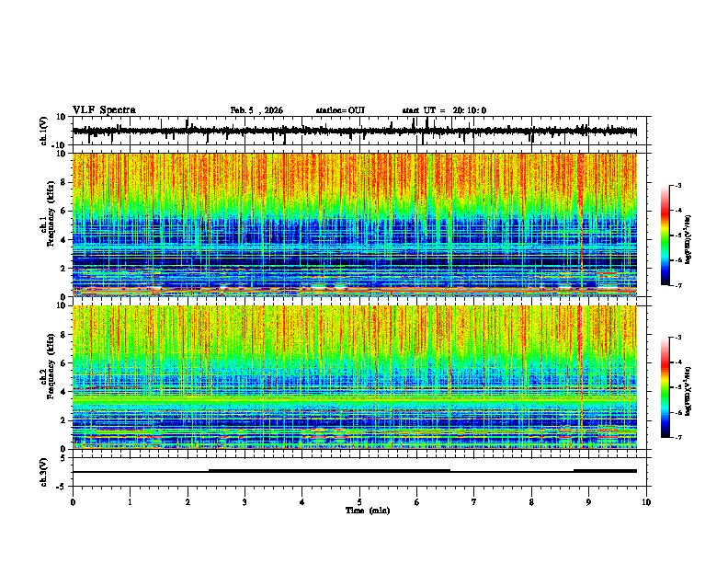
Task: Click the "Feb. 5 , 2026" date label
Action: (256, 110)
